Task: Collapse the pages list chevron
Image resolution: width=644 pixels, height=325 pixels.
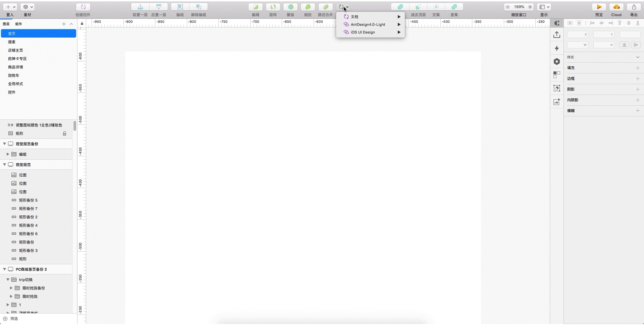Action: click(71, 24)
